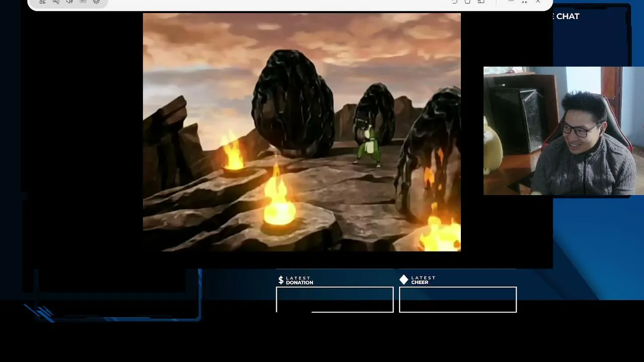Click the "LATEST DONATION" label
Image resolution: width=644 pixels, height=362 pixels.
[299, 281]
